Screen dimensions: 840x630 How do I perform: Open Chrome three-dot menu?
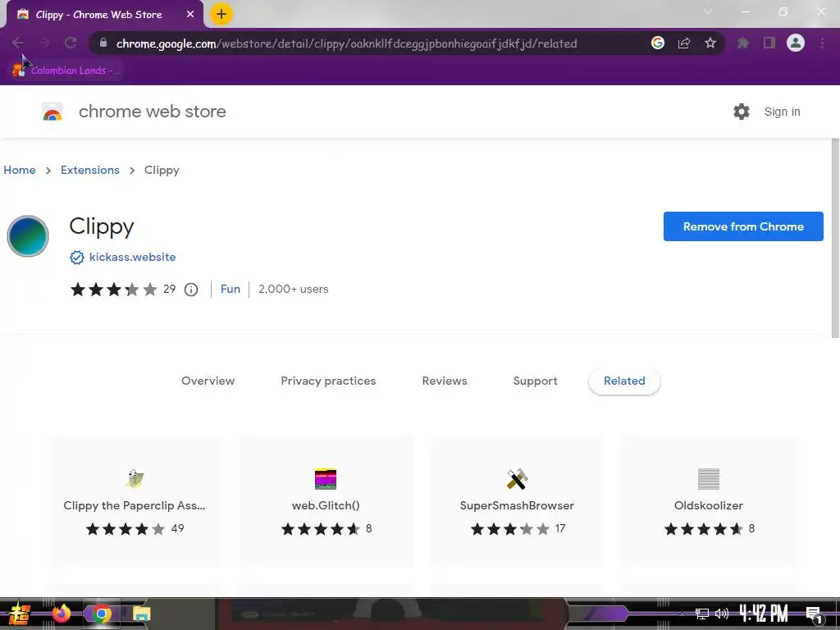pos(822,43)
